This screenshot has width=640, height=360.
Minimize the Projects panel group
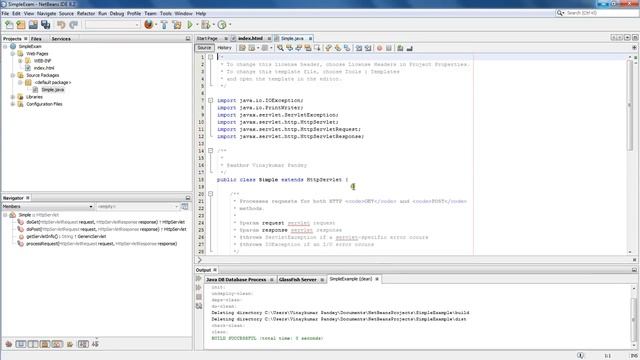188,38
